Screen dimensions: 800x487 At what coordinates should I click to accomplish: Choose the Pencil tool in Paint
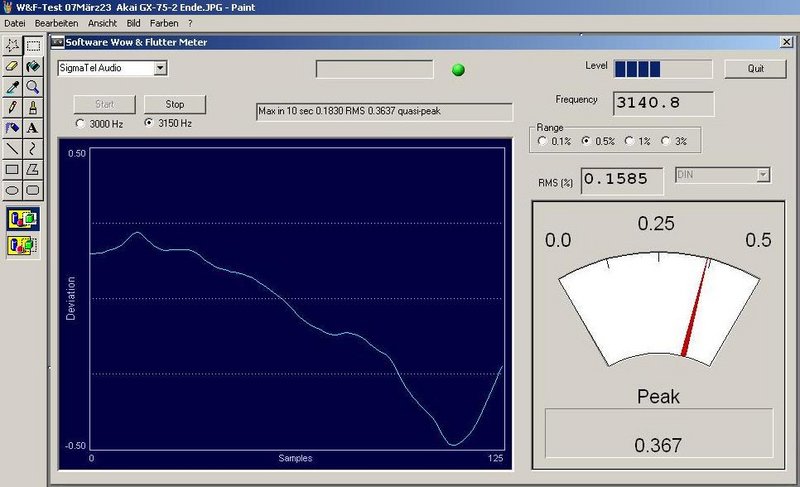click(12, 108)
